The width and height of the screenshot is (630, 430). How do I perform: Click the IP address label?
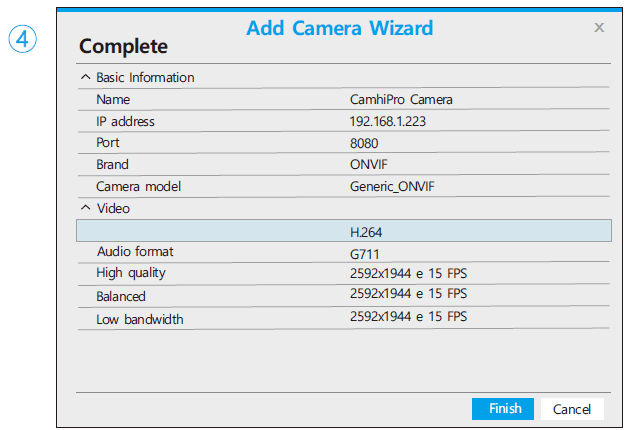(125, 121)
